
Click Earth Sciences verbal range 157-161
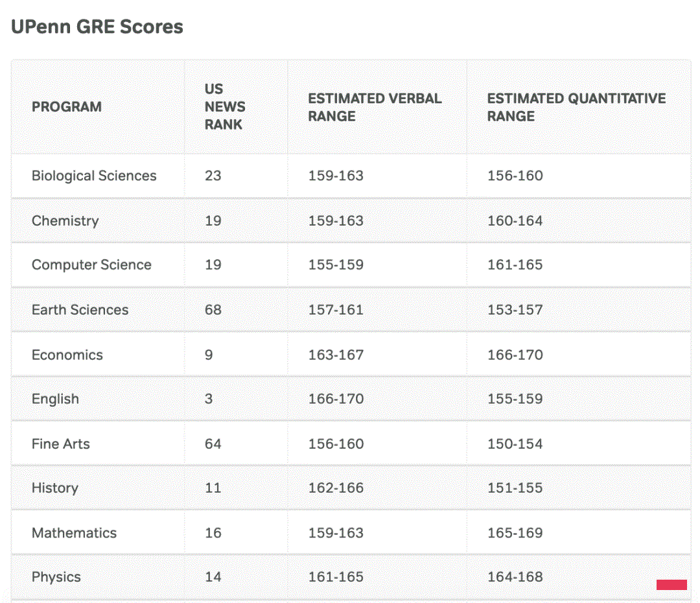tap(336, 309)
